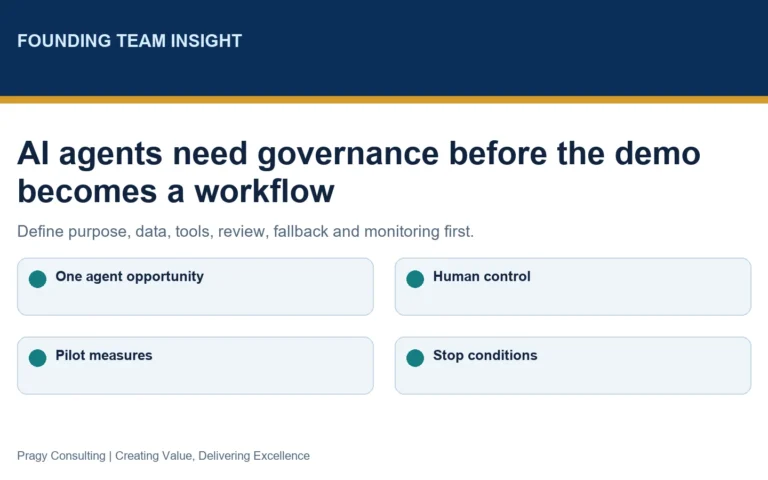The image size is (768, 480).
Task: Select the Pilot measures card
Action: click(195, 365)
